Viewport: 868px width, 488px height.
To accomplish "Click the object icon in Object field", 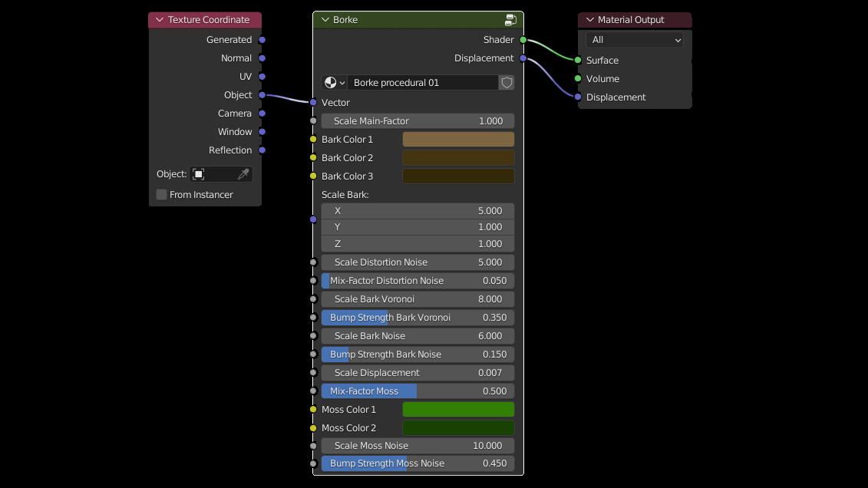I will (x=199, y=175).
